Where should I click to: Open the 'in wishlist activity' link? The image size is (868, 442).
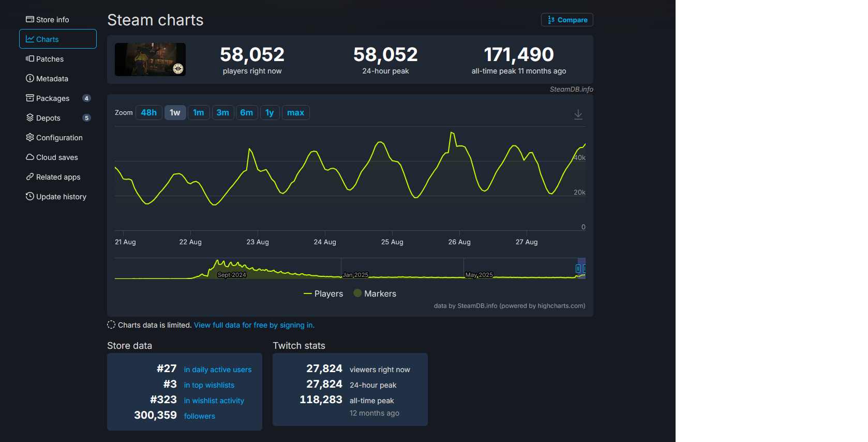point(214,401)
